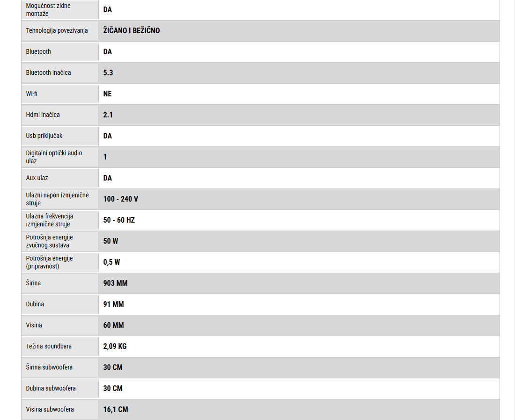This screenshot has width=515, height=420.
Task: Click the 50 W power consumption value
Action: [110, 241]
